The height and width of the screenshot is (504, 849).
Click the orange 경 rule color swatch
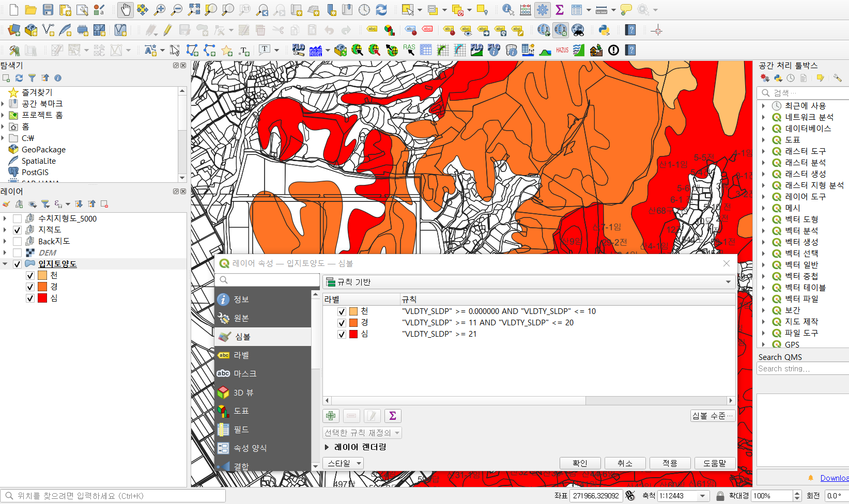pos(353,323)
